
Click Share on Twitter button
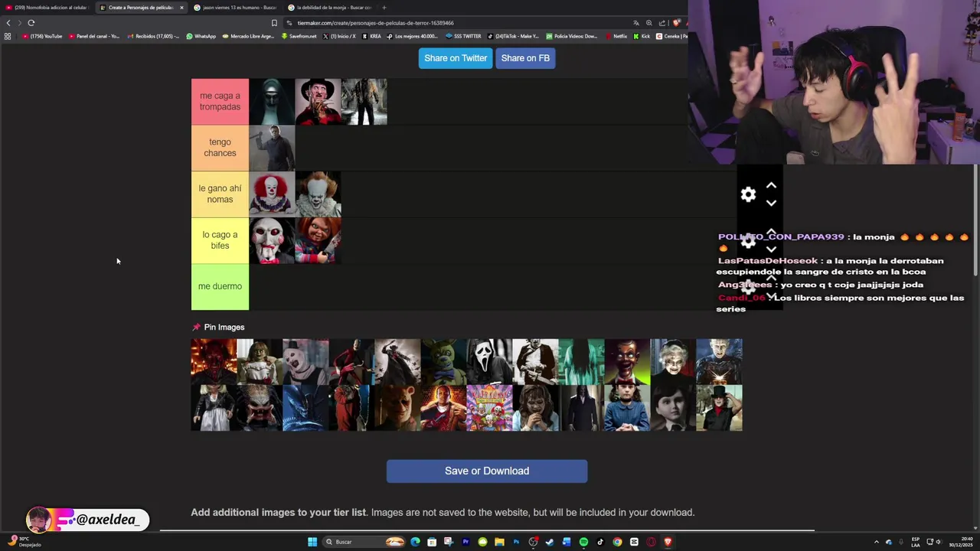pos(456,58)
